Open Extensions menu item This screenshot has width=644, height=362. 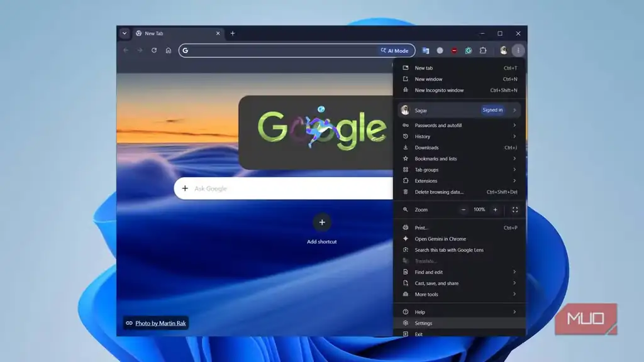click(459, 180)
